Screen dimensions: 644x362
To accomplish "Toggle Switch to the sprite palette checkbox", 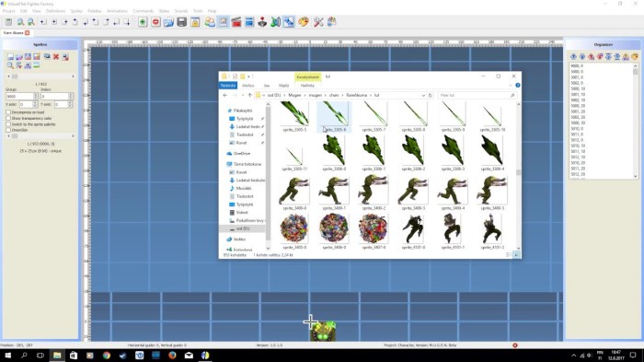I will [x=8, y=124].
